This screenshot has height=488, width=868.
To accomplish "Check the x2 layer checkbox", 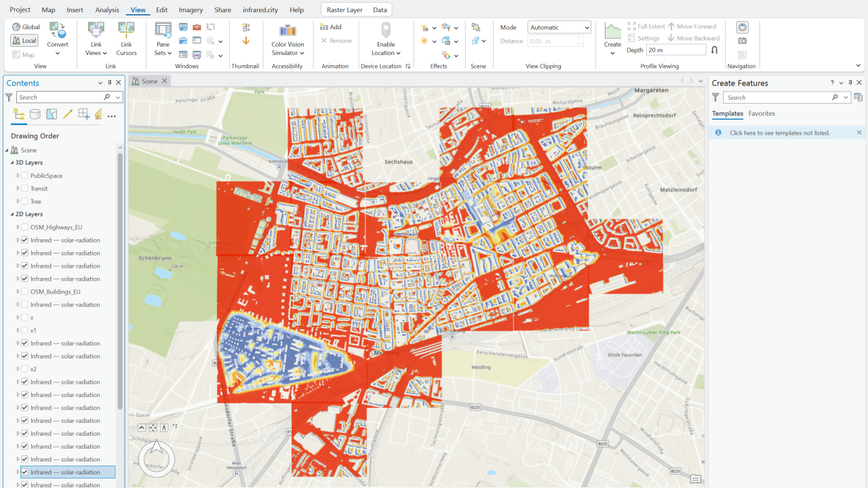I will point(25,369).
